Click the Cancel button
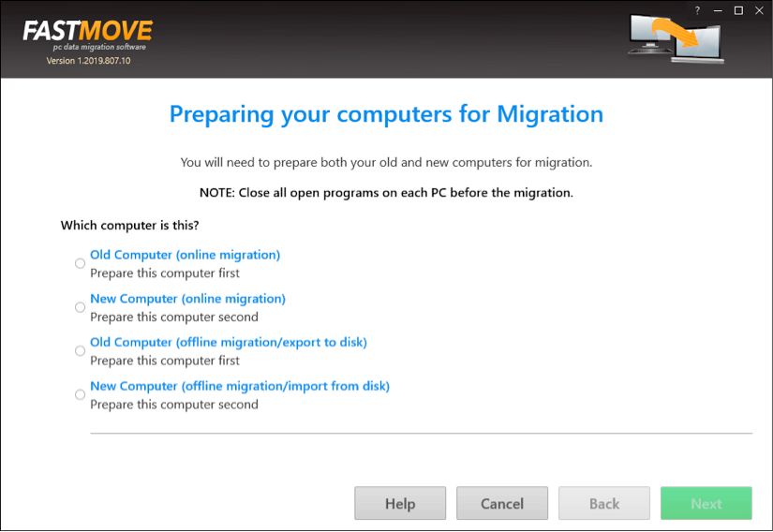This screenshot has height=532, width=773. click(502, 503)
